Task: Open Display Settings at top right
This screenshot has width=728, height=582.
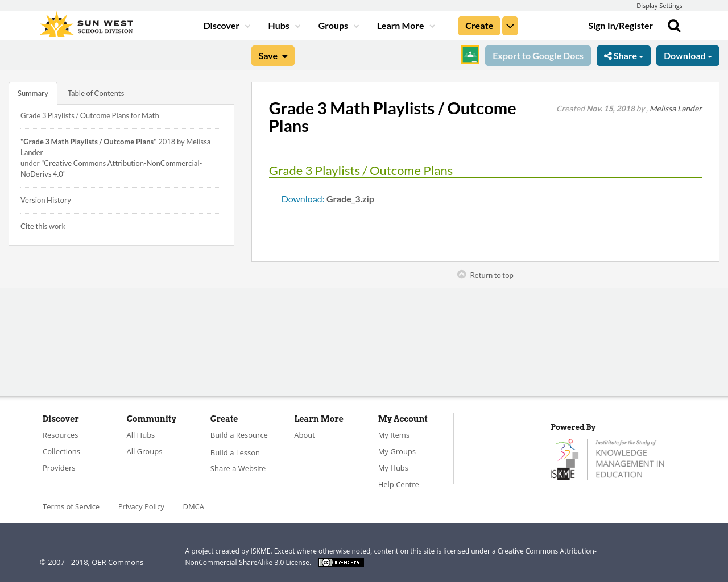Action: [x=659, y=6]
